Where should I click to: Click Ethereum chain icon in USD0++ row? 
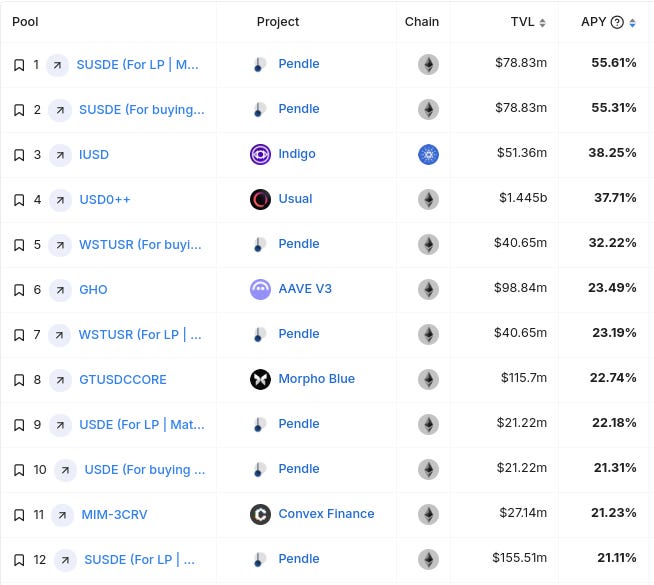[428, 199]
